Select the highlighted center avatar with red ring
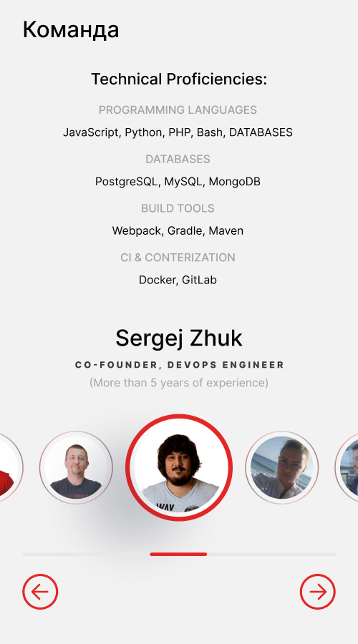The image size is (358, 644). pyautogui.click(x=179, y=467)
